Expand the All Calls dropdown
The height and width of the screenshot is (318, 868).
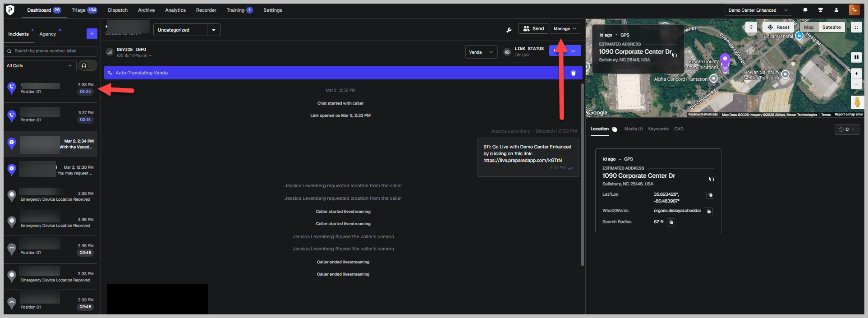coord(39,65)
